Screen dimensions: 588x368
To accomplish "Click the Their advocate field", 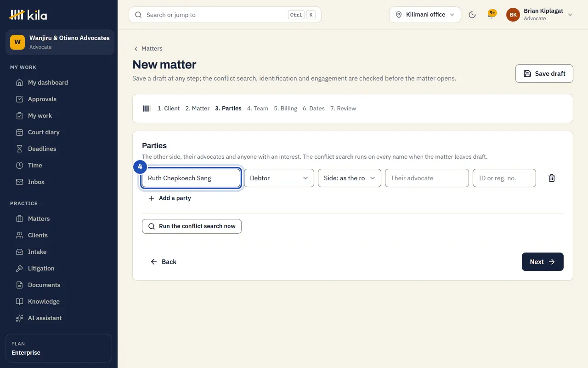I will pos(427,178).
